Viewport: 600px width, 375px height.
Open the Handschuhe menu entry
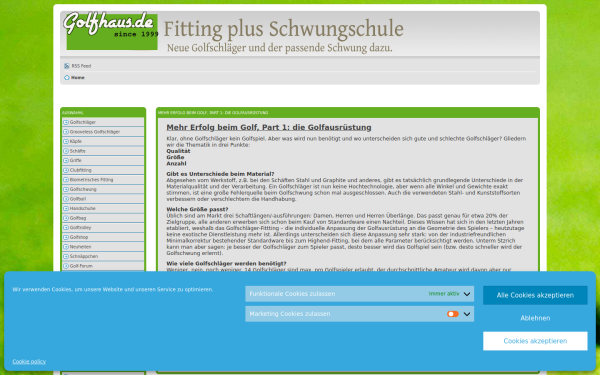point(103,209)
